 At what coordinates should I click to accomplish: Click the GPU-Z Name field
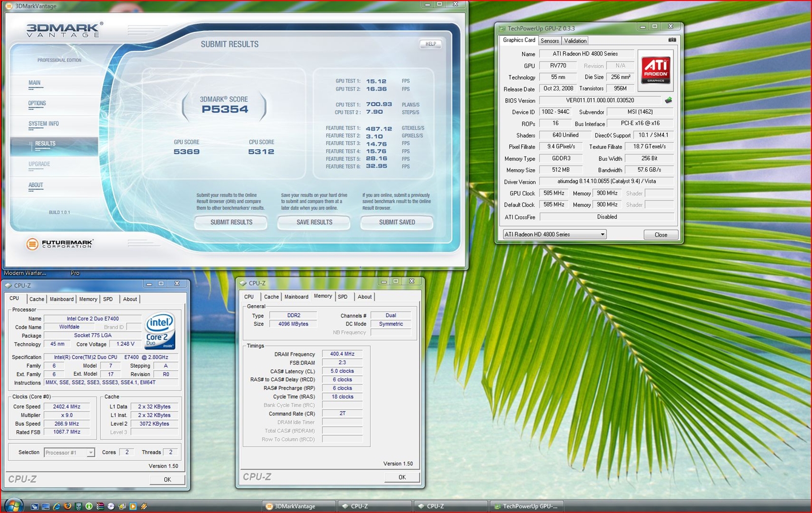(586, 54)
